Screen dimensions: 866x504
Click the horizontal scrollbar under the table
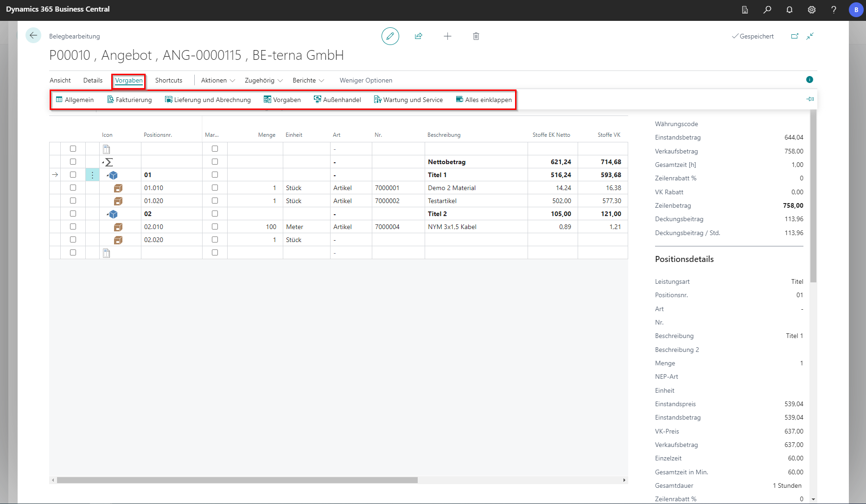point(237,480)
